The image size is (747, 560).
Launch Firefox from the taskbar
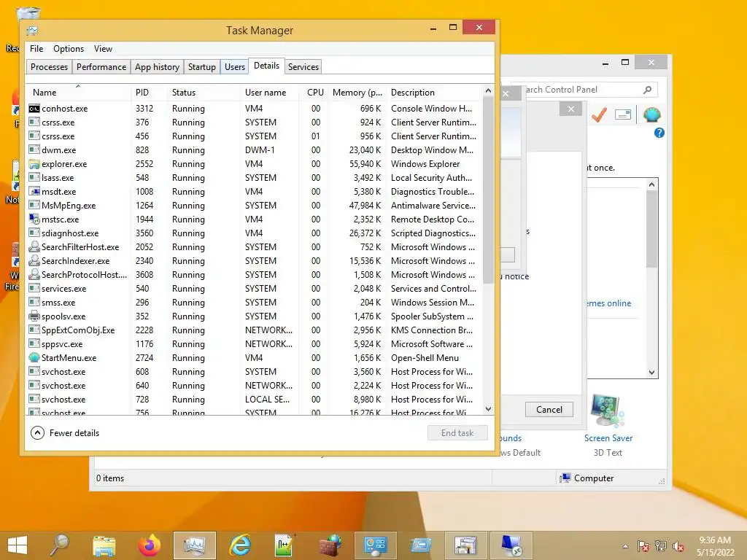pyautogui.click(x=149, y=545)
